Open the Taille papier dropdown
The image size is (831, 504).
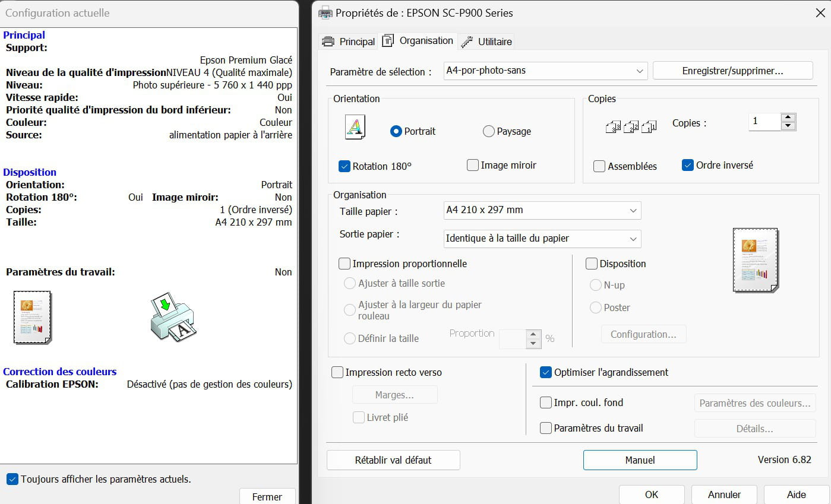(542, 210)
